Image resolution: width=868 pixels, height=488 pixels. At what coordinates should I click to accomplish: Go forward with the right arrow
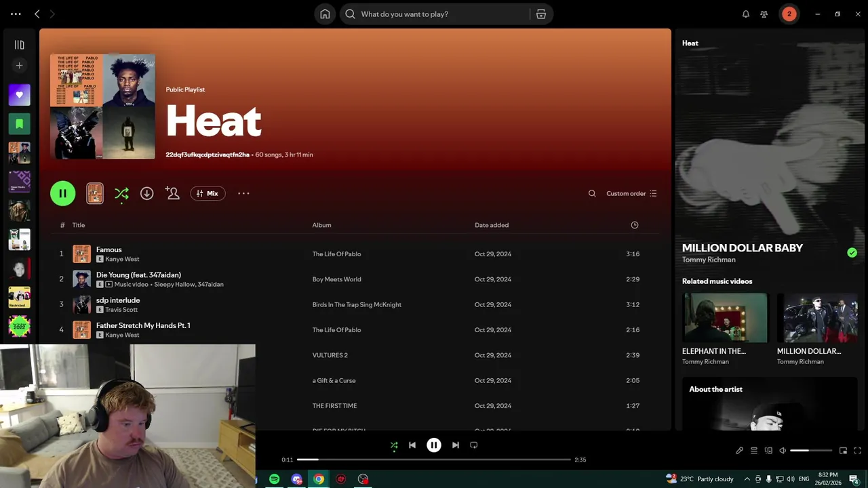[x=52, y=14]
